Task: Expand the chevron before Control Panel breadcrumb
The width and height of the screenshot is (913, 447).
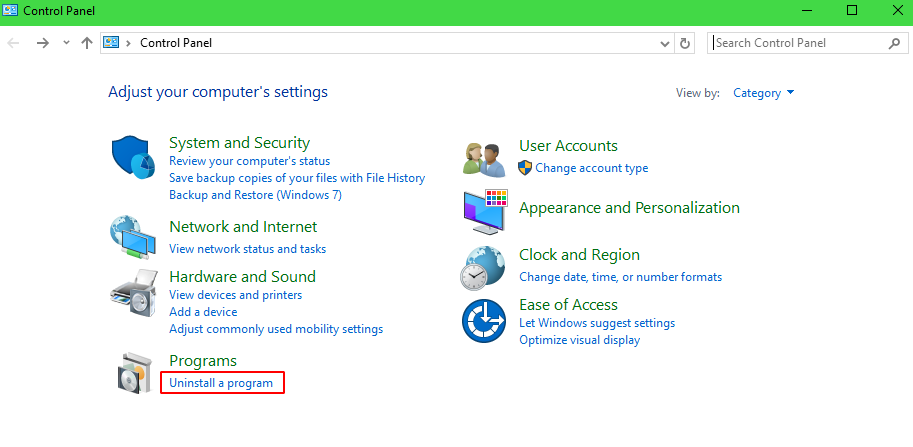Action: pyautogui.click(x=128, y=43)
